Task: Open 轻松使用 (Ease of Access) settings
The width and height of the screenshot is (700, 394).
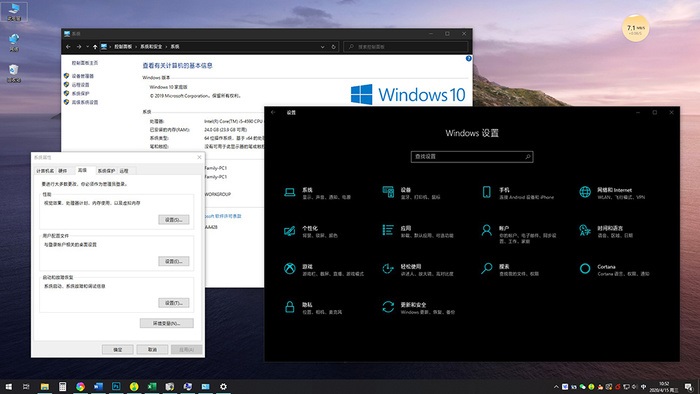Action: [418, 270]
